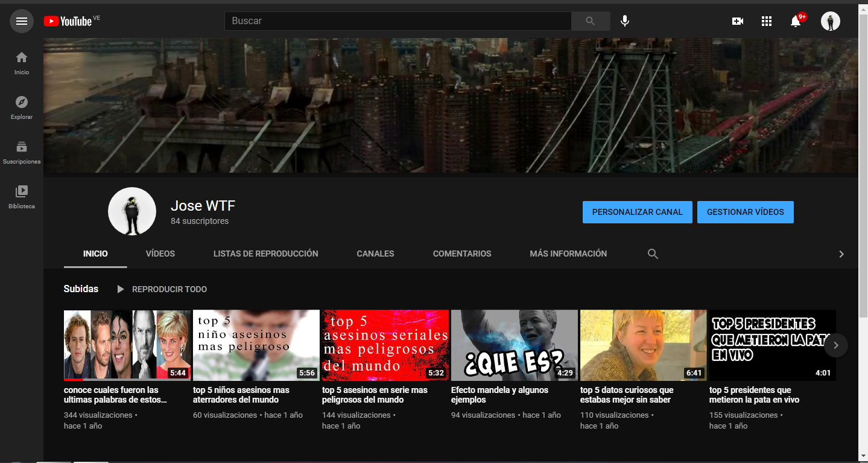Click '94 visualizaciones • hace 1 año' text
The image size is (868, 463).
tap(506, 415)
